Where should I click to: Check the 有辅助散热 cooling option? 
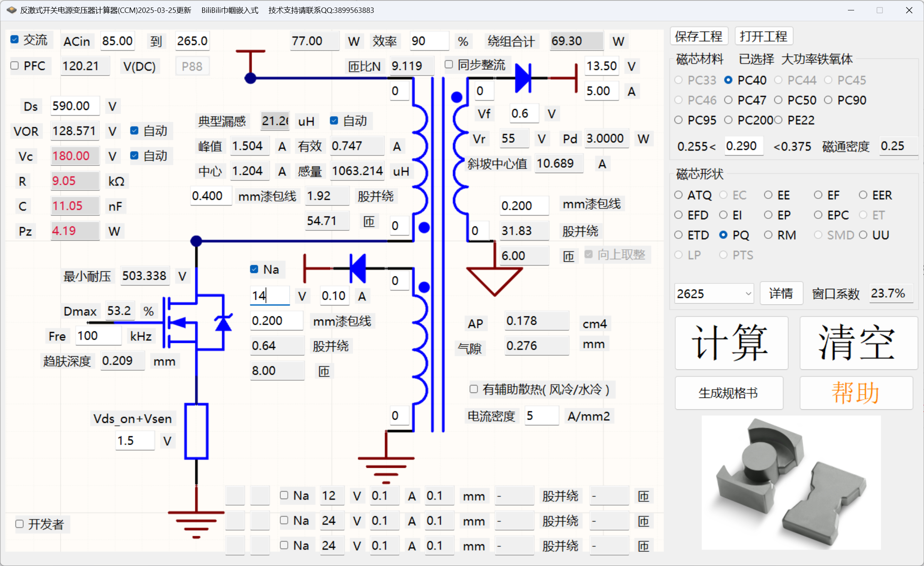point(474,389)
